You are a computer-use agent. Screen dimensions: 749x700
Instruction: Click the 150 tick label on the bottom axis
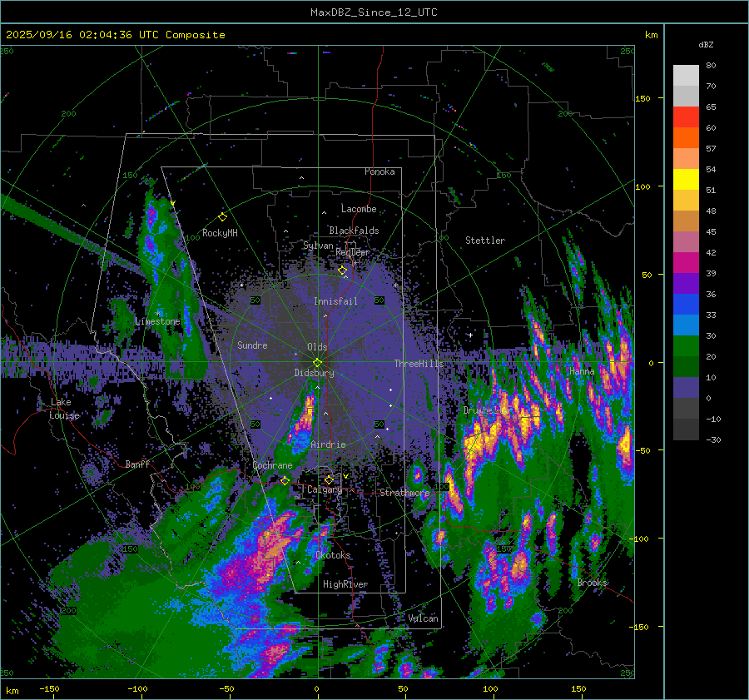click(578, 689)
